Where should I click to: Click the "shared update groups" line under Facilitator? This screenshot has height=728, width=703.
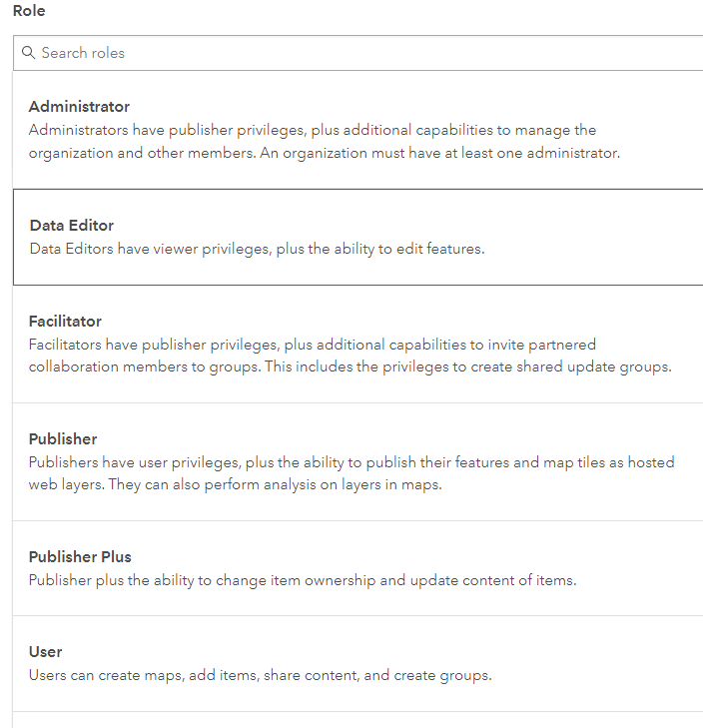(350, 366)
